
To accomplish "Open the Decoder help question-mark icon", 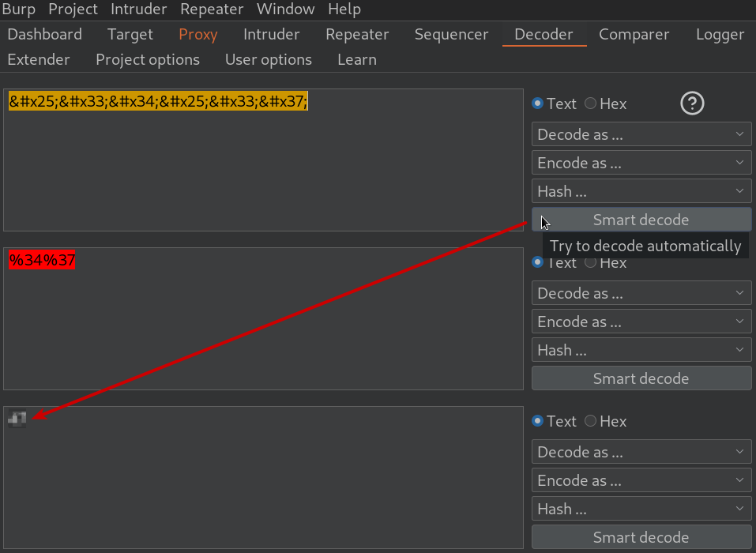I will pos(692,103).
